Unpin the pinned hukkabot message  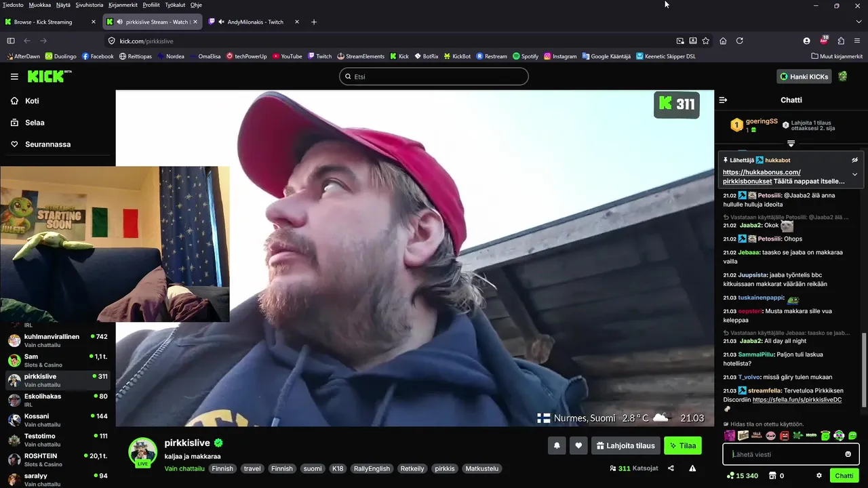pos(854,160)
